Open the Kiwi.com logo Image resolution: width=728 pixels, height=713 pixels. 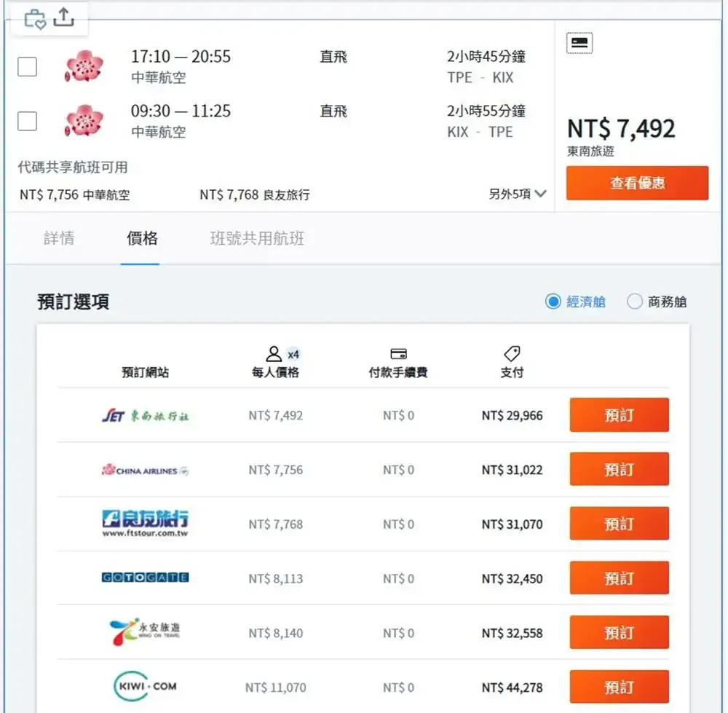click(146, 686)
